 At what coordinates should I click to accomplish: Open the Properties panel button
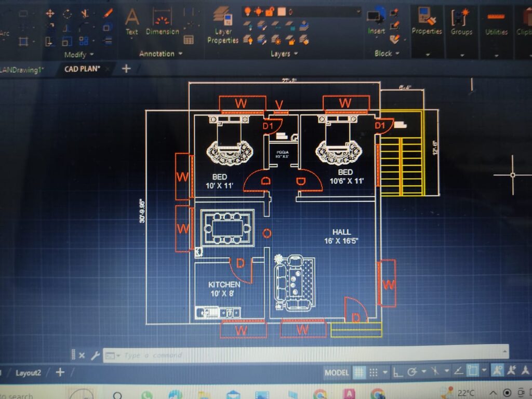click(427, 21)
